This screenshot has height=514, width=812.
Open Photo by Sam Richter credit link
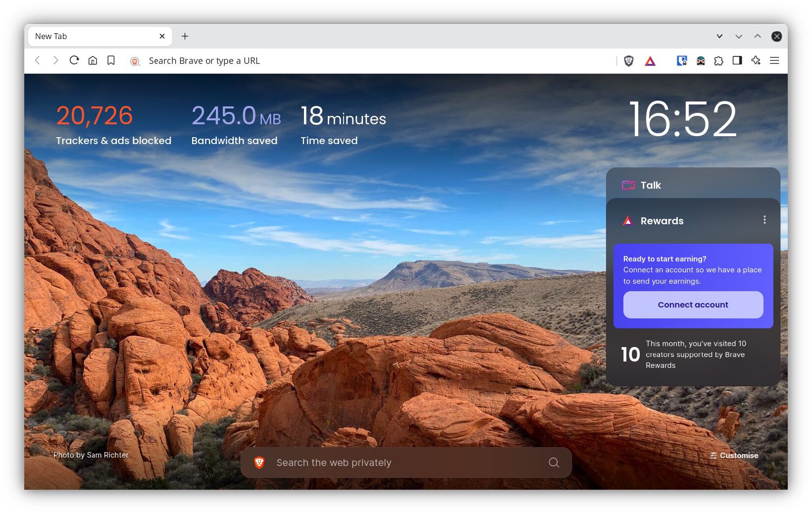tap(91, 455)
